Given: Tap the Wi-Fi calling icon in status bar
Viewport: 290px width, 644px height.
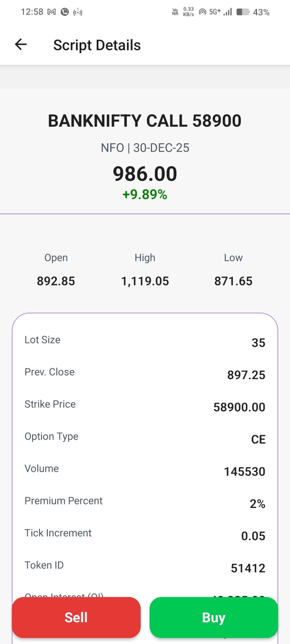Looking at the screenshot, I should pos(203,12).
